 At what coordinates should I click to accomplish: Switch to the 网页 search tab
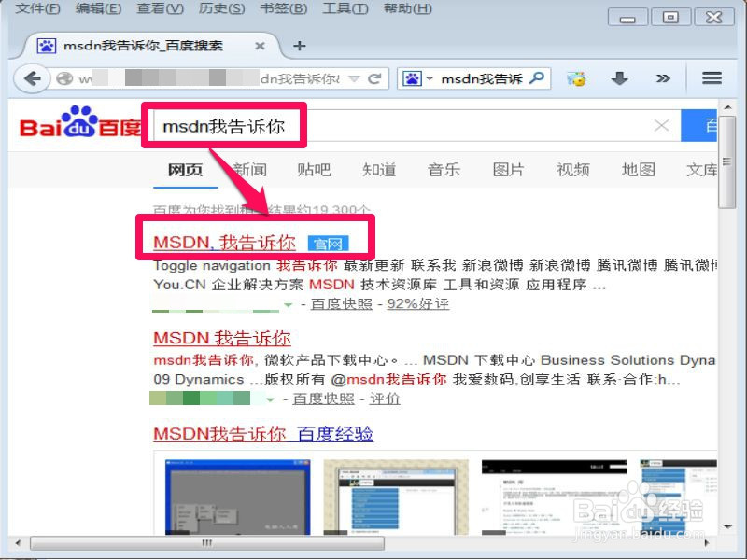185,170
